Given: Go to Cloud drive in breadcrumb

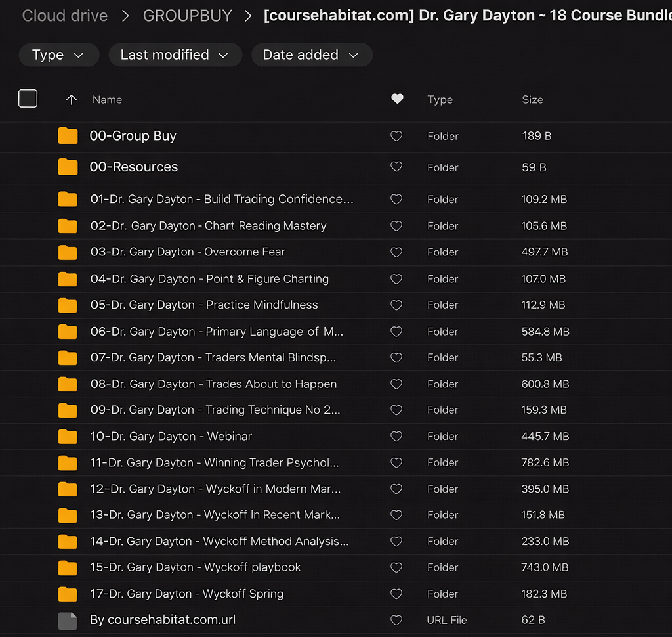Looking at the screenshot, I should 64,16.
